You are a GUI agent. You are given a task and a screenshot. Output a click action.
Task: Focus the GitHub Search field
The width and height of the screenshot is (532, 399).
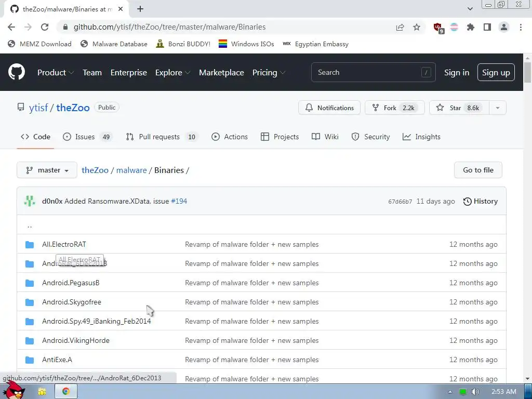373,72
